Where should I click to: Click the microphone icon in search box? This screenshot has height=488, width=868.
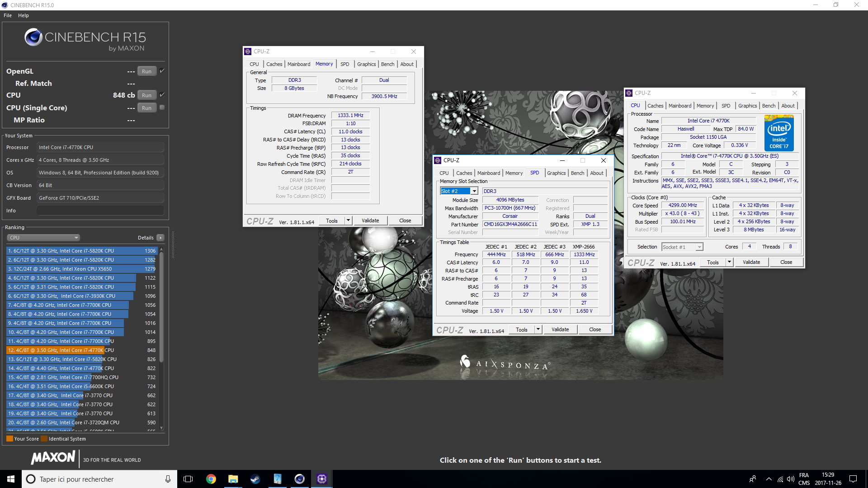(x=168, y=479)
